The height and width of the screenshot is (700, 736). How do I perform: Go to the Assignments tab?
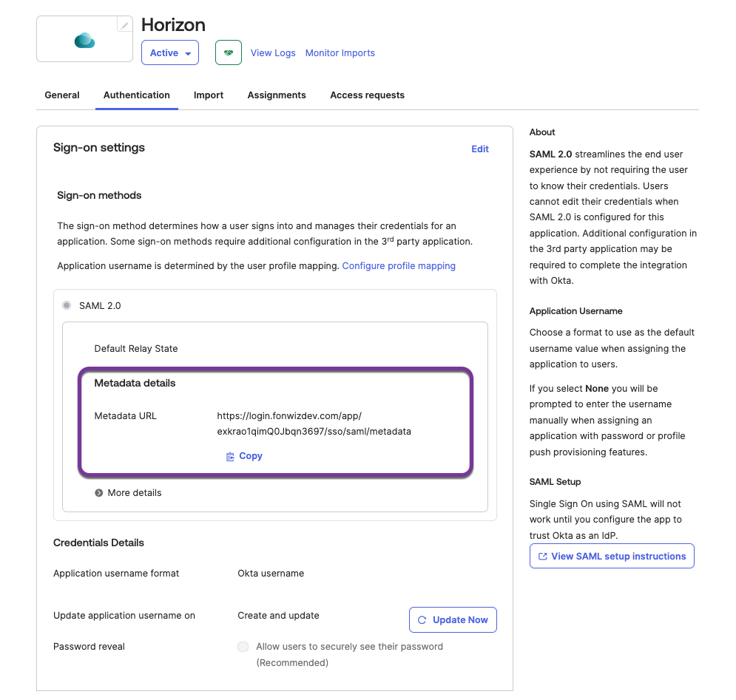click(277, 95)
